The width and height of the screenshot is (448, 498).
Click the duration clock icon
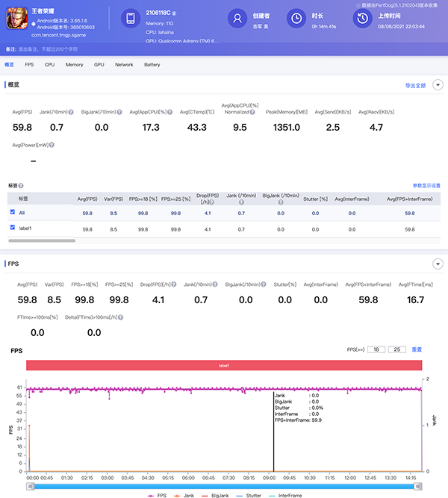click(x=296, y=19)
